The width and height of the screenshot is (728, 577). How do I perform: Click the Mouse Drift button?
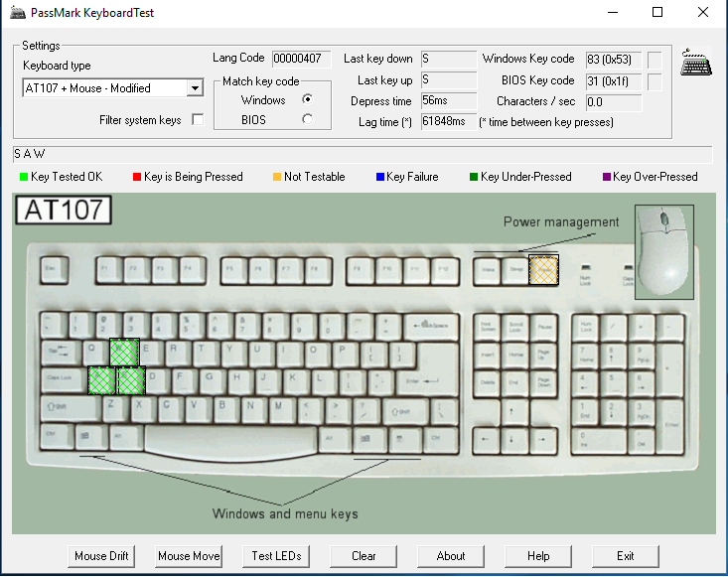coord(101,556)
